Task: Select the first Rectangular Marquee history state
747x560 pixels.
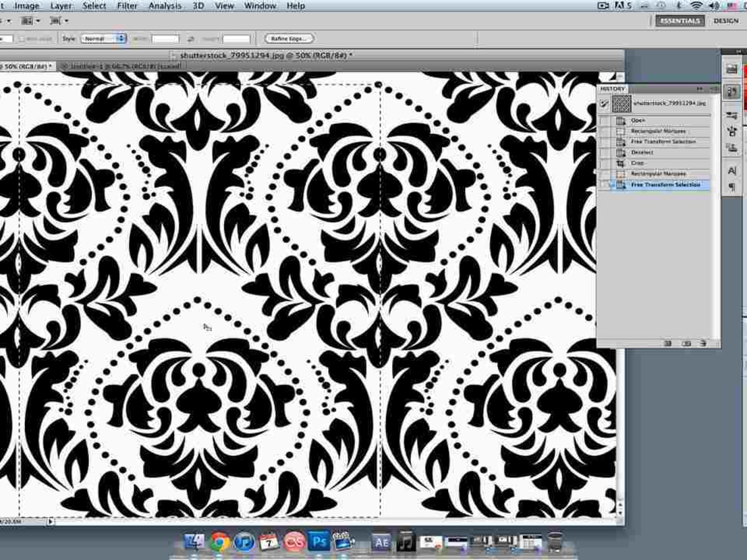Action: coord(660,131)
